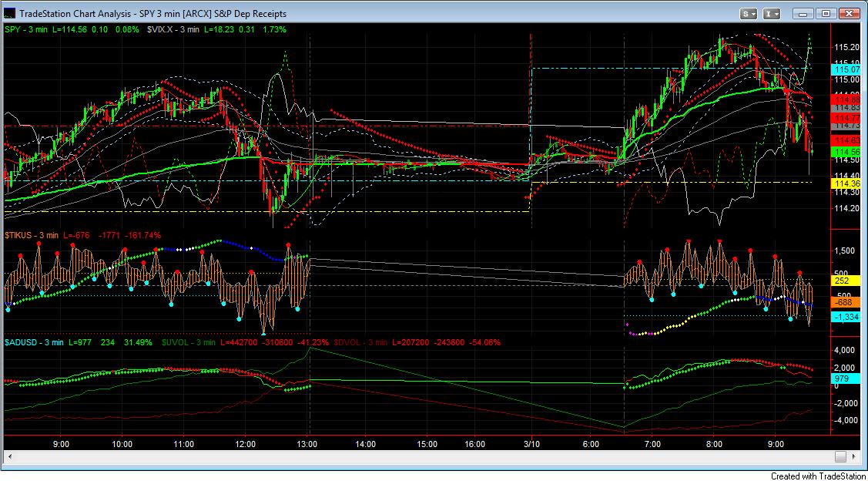Click the 10:00 time axis label
The height and width of the screenshot is (481, 868).
122,444
